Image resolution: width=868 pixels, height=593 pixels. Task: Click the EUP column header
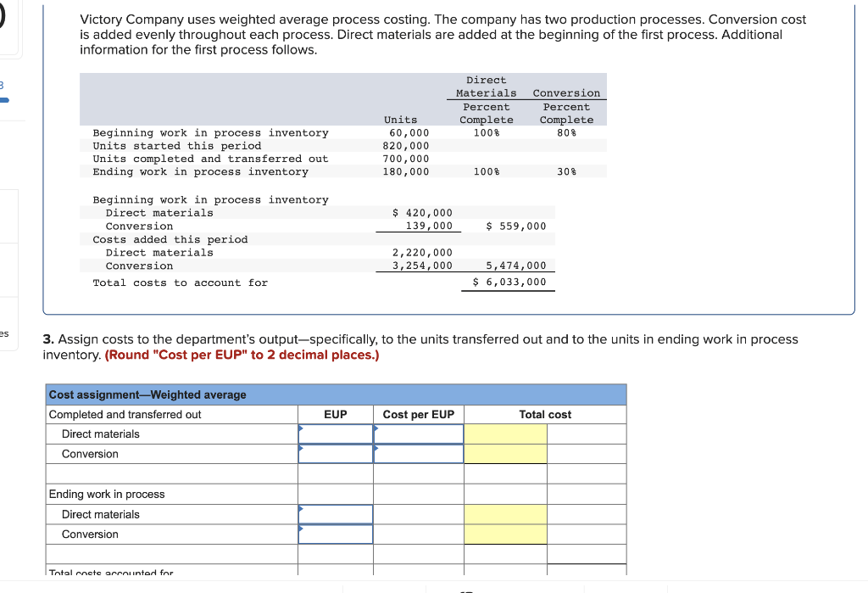335,414
